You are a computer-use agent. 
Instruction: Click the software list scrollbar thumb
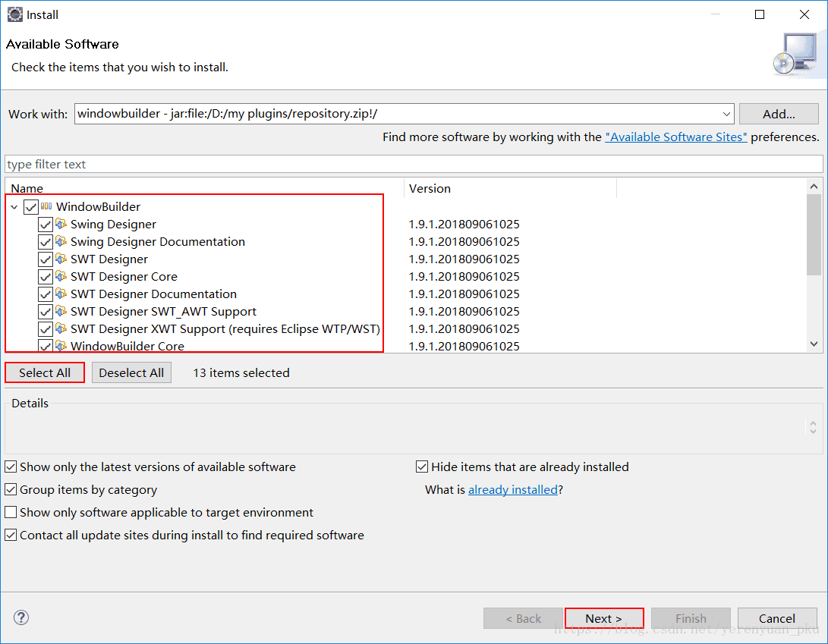tap(814, 234)
